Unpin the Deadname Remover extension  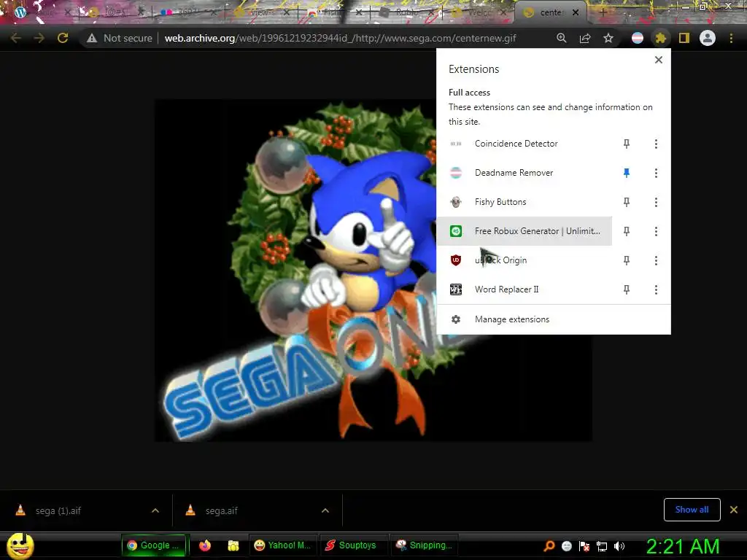(x=627, y=173)
